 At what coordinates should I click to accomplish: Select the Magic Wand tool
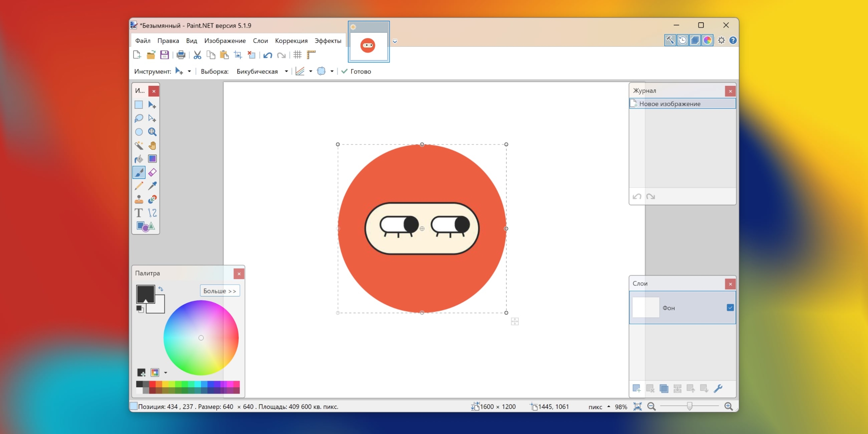coord(139,145)
